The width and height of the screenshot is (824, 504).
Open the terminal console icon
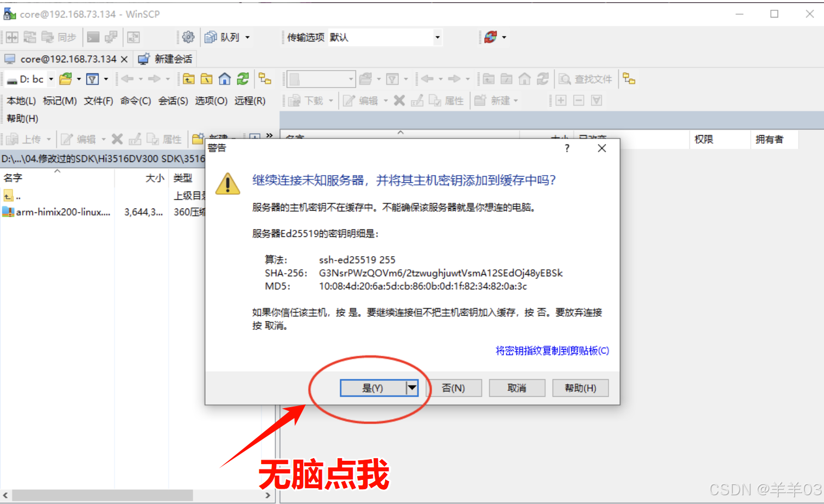(x=94, y=37)
